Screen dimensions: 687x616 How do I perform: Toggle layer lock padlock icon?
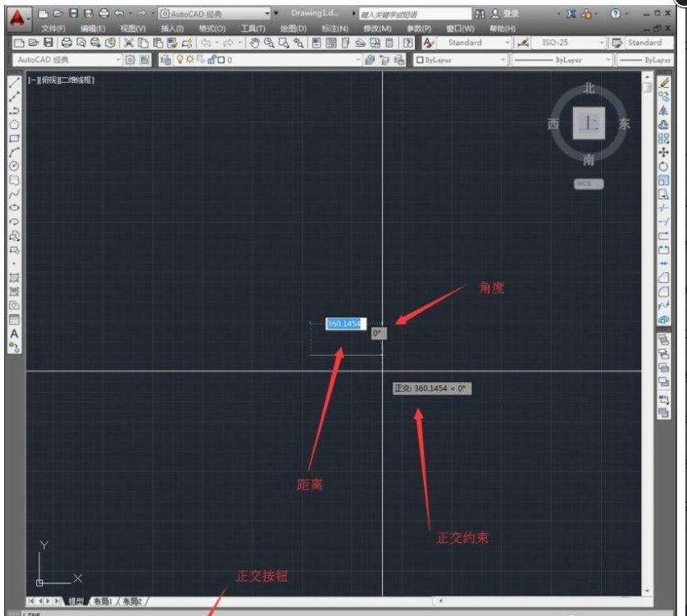212,60
